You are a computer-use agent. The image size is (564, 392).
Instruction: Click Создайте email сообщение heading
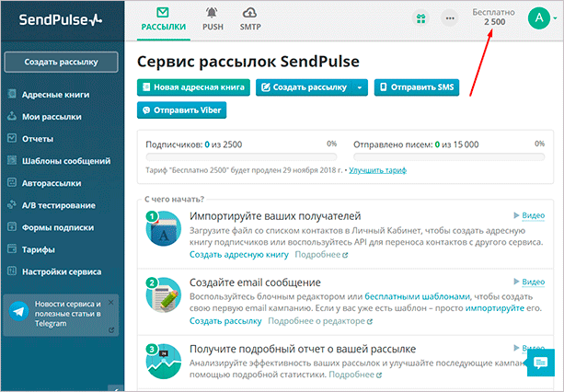[255, 282]
